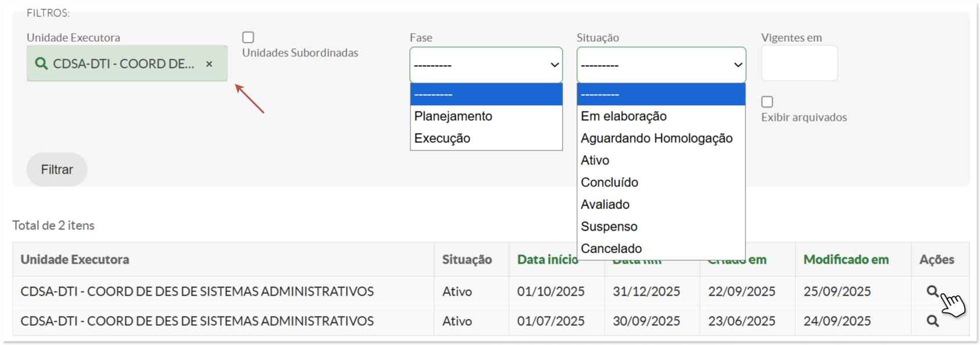Select Planejamento in the Fase list
The image size is (980, 345).
click(x=453, y=116)
